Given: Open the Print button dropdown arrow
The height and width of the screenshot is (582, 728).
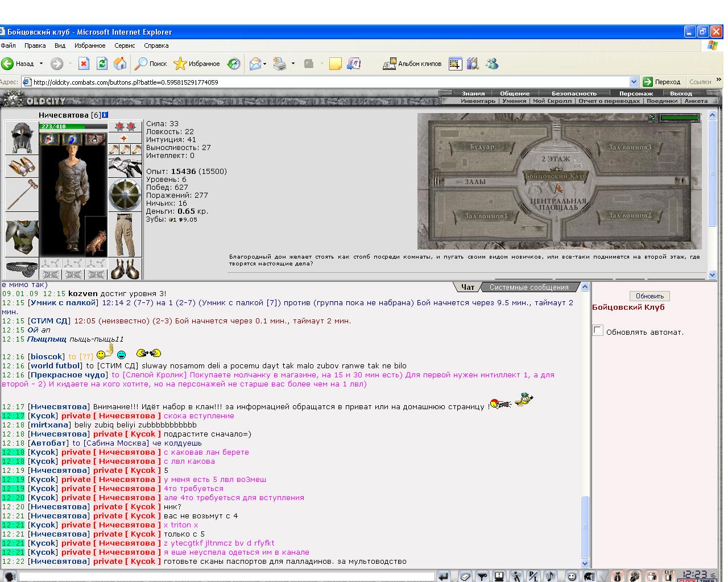Looking at the screenshot, I should (x=293, y=64).
